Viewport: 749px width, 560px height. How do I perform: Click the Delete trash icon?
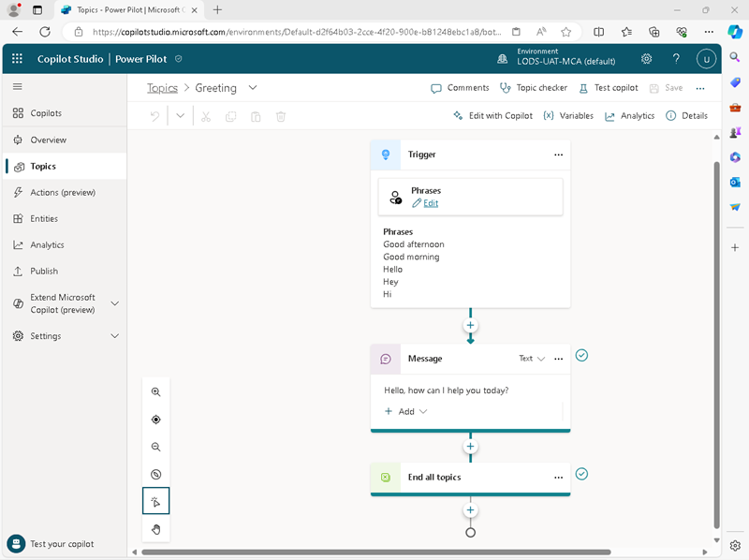click(x=281, y=116)
